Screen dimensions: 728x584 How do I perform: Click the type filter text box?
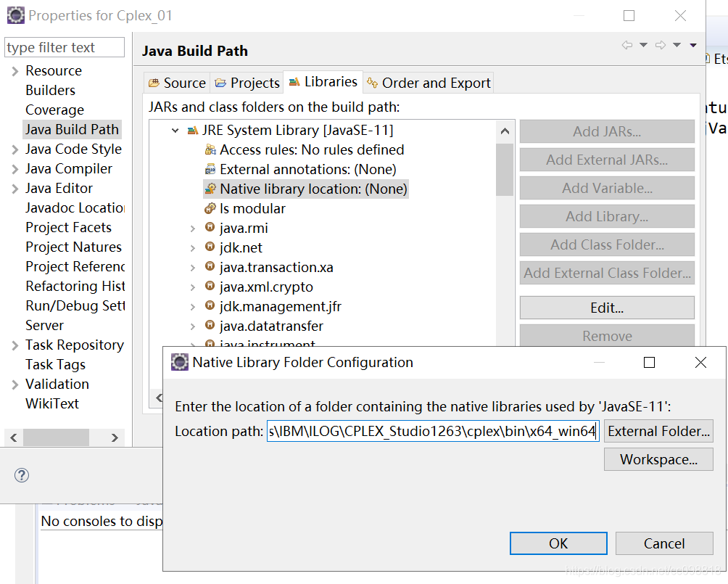click(x=65, y=47)
